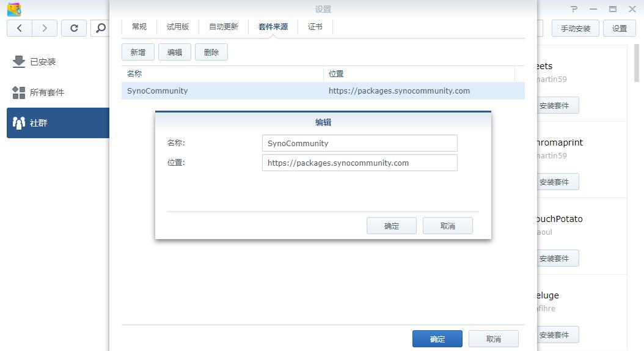Switch to the 常规 tab
Viewport: 644px width, 351px height.
(x=139, y=27)
